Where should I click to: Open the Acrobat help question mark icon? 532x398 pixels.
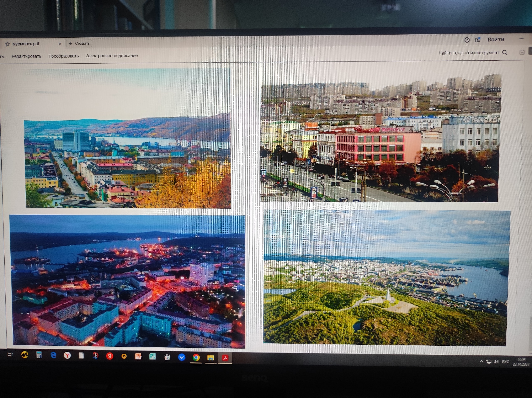tap(467, 40)
